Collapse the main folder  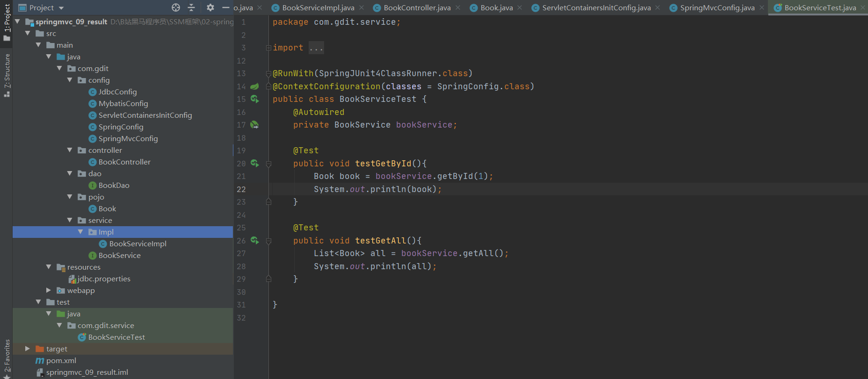(x=38, y=45)
